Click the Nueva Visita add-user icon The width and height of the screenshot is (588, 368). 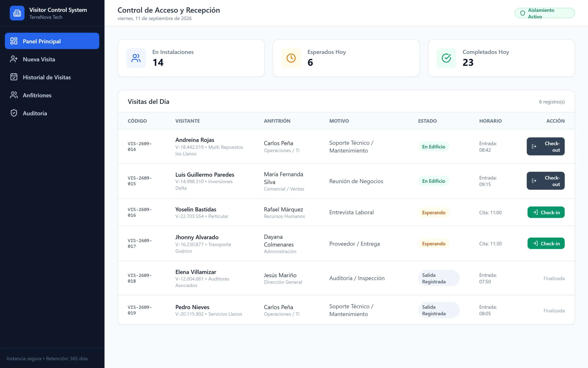pyautogui.click(x=14, y=59)
